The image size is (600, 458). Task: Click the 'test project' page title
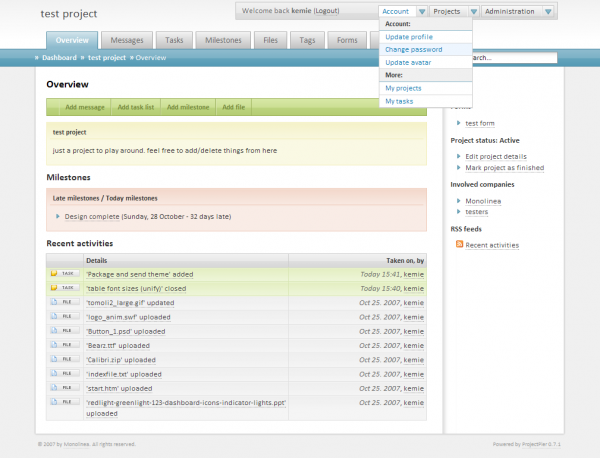click(69, 14)
